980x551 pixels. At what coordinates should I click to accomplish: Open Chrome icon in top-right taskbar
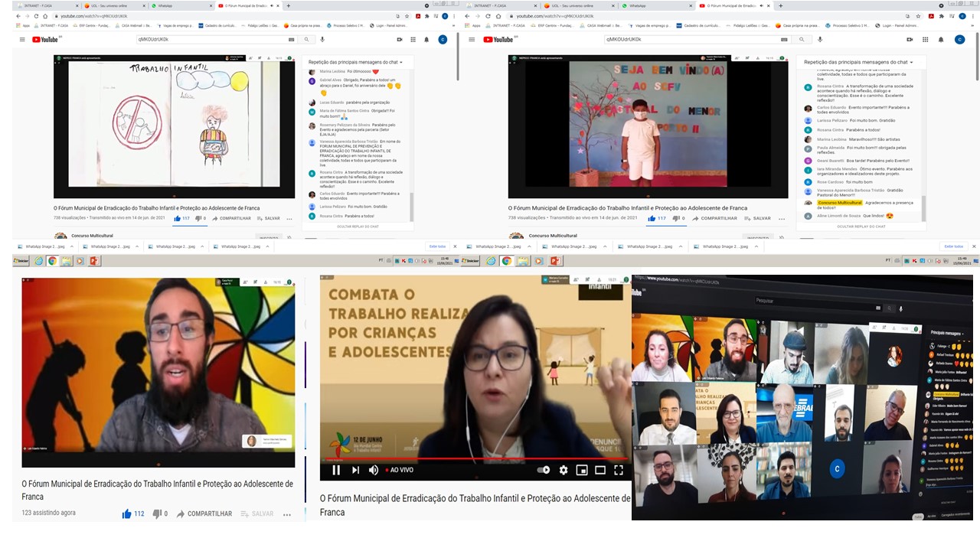tap(506, 261)
